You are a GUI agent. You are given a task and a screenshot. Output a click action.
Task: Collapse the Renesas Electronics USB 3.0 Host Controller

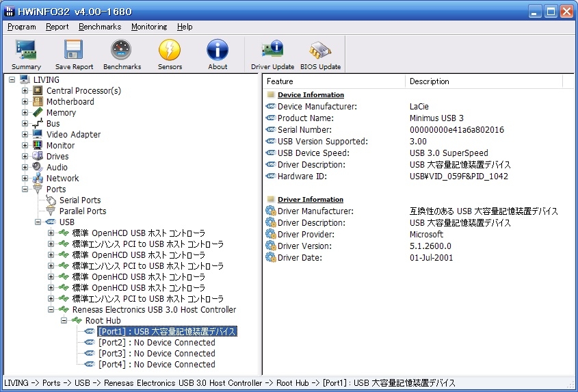51,310
